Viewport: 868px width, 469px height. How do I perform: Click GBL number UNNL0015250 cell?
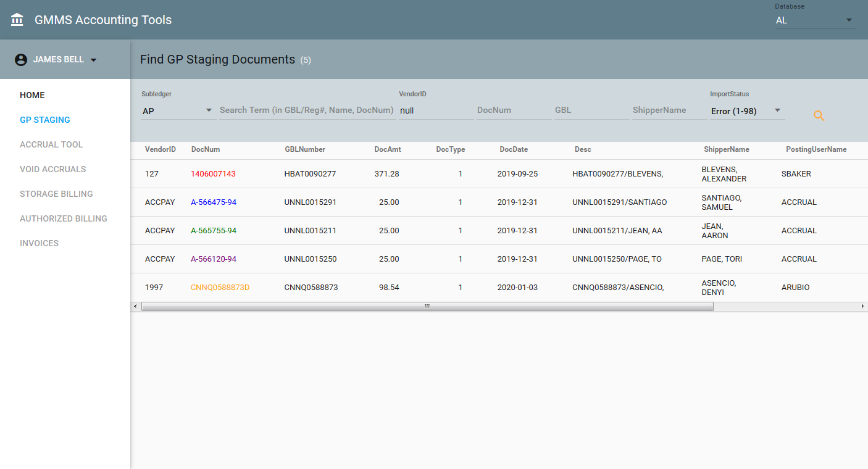311,259
